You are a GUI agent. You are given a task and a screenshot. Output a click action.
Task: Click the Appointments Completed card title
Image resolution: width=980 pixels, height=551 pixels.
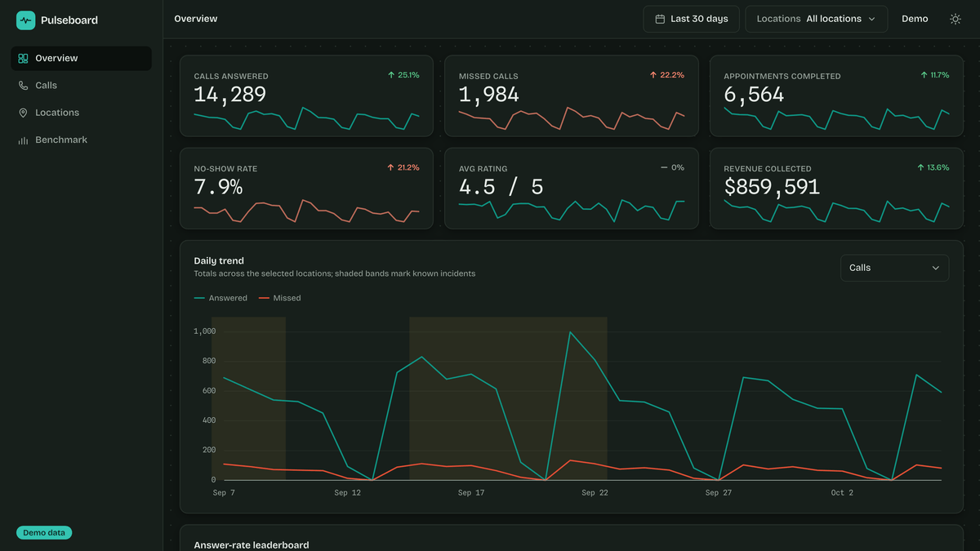pyautogui.click(x=782, y=77)
